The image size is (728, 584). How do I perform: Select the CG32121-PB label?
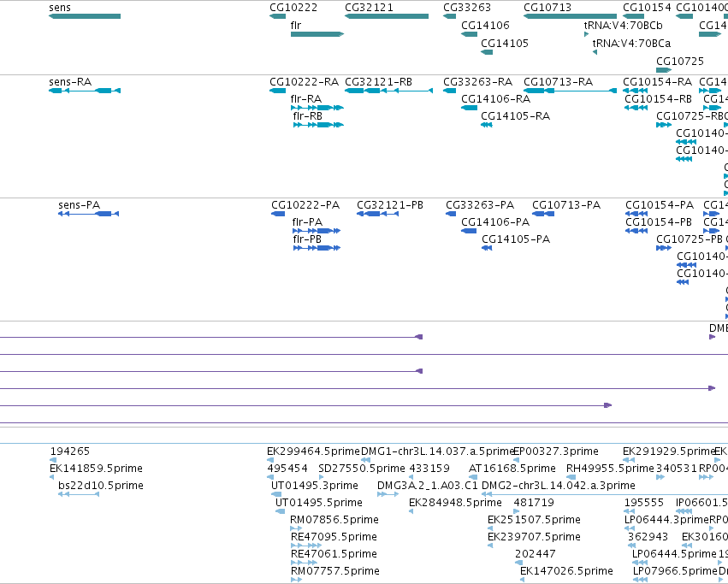click(x=390, y=205)
